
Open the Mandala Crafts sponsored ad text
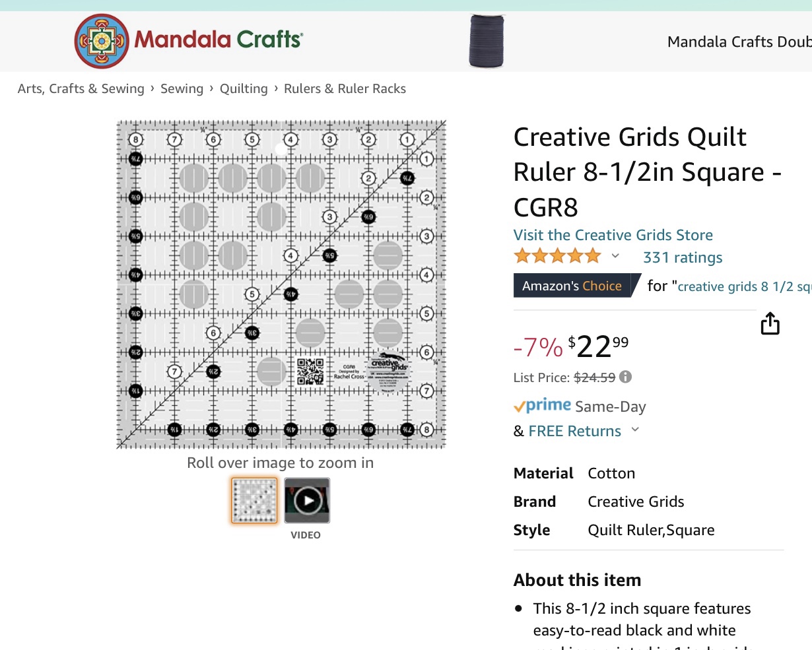(x=739, y=42)
